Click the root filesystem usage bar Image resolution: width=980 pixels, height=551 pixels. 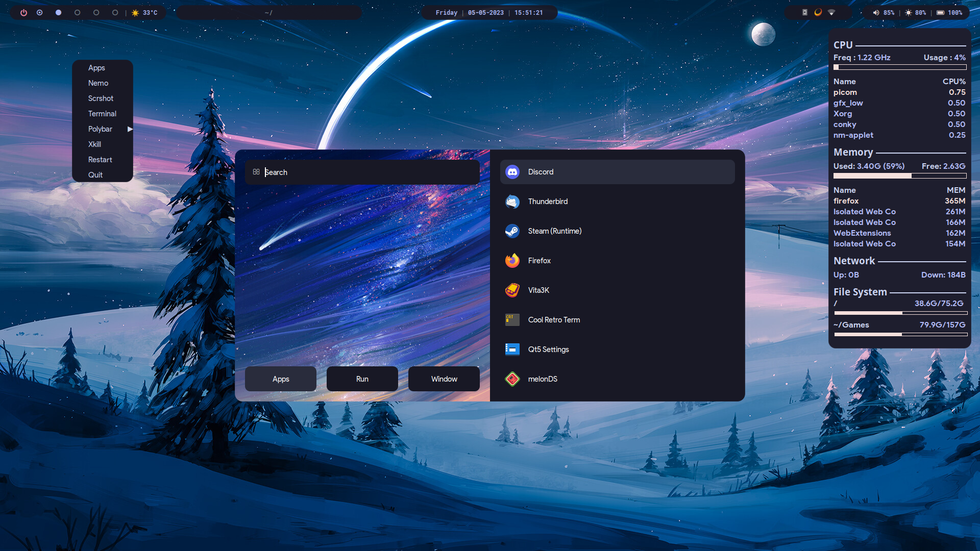901,313
